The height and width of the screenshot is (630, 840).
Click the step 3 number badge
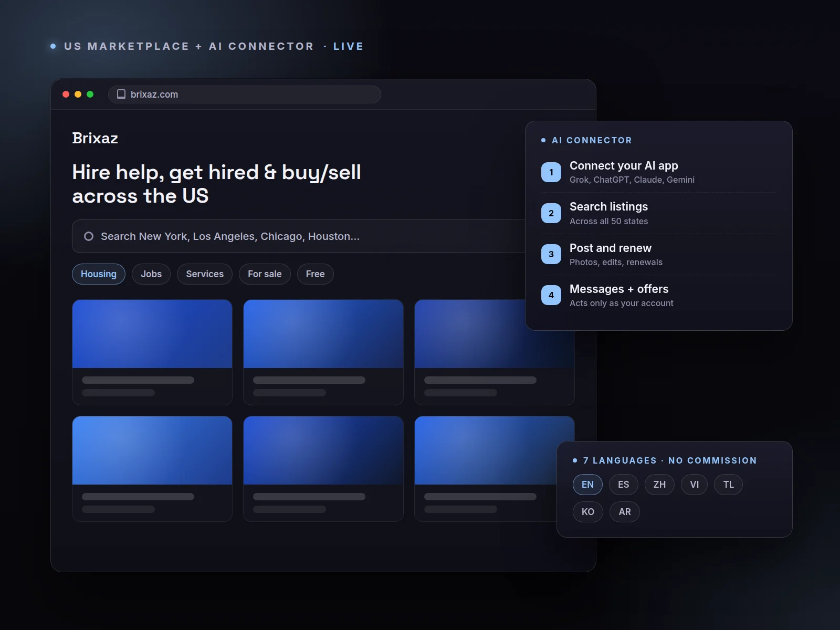pos(551,254)
